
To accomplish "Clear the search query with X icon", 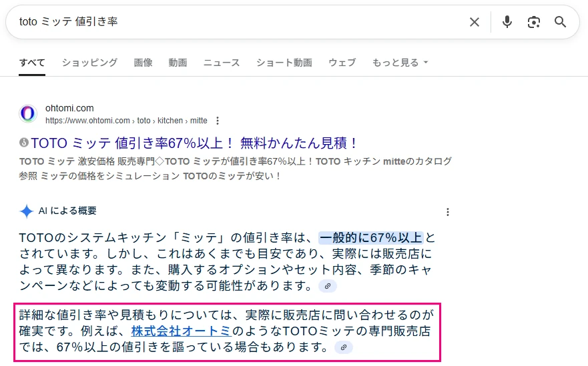I will 475,22.
